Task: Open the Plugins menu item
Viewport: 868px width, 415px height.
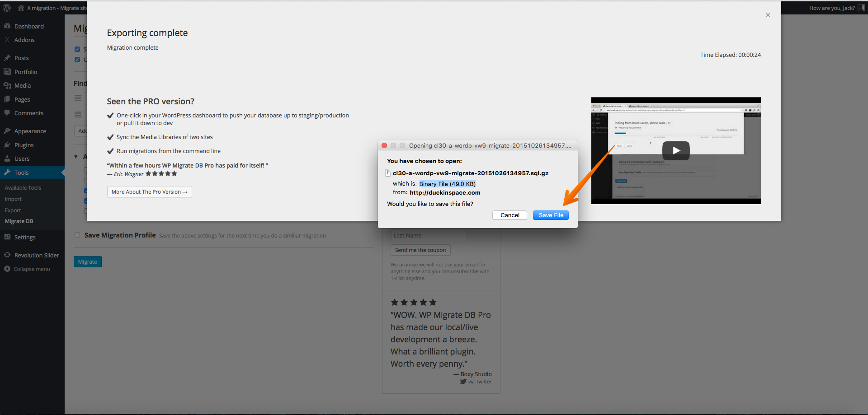Action: (24, 145)
